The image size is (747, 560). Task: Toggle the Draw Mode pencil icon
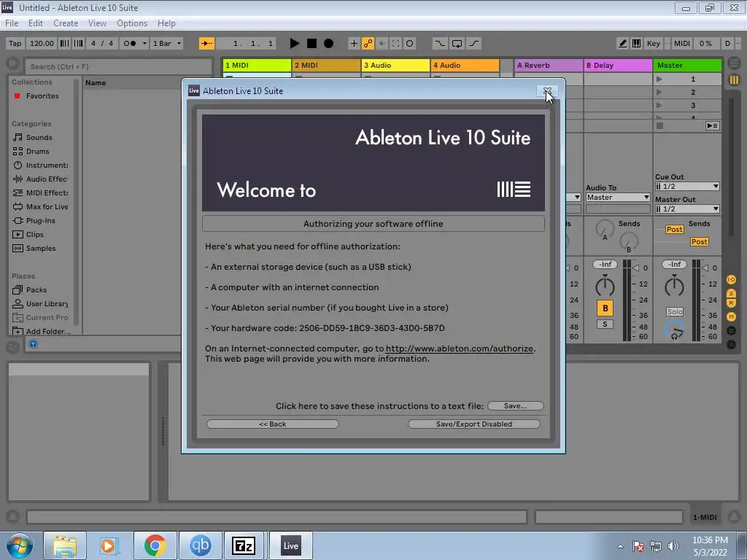pos(622,43)
